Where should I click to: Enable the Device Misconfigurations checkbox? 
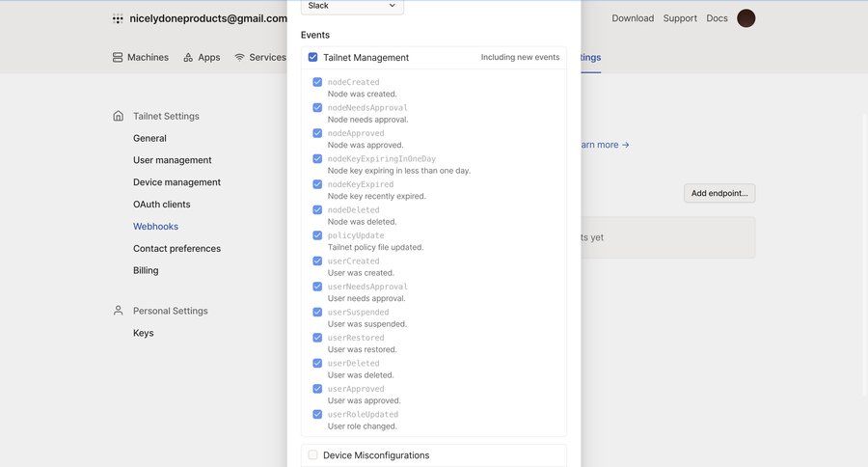[312, 454]
